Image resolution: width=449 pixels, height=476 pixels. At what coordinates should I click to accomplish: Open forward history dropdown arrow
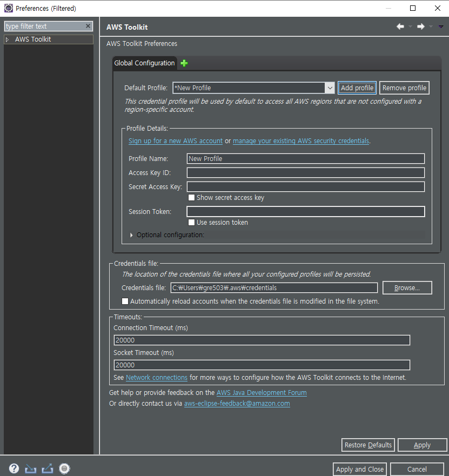click(x=431, y=26)
